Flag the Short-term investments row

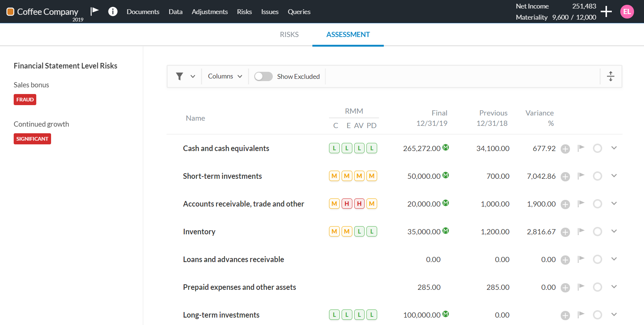(x=581, y=176)
